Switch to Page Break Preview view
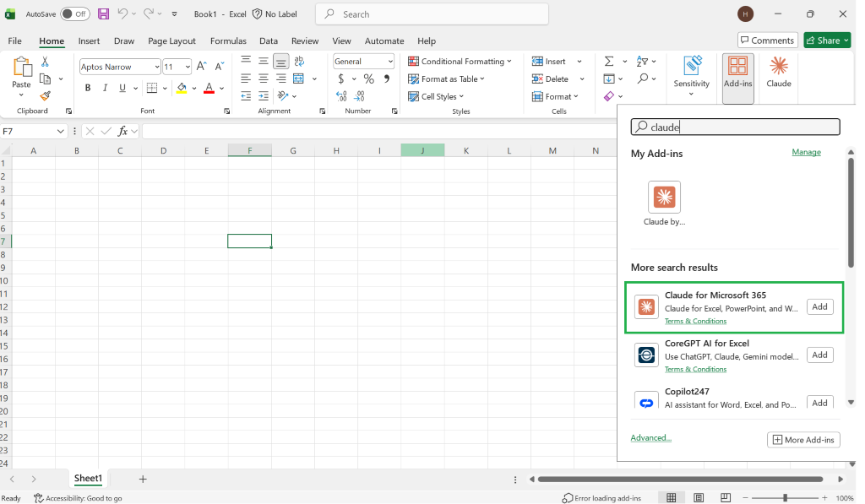The height and width of the screenshot is (504, 865). (726, 498)
